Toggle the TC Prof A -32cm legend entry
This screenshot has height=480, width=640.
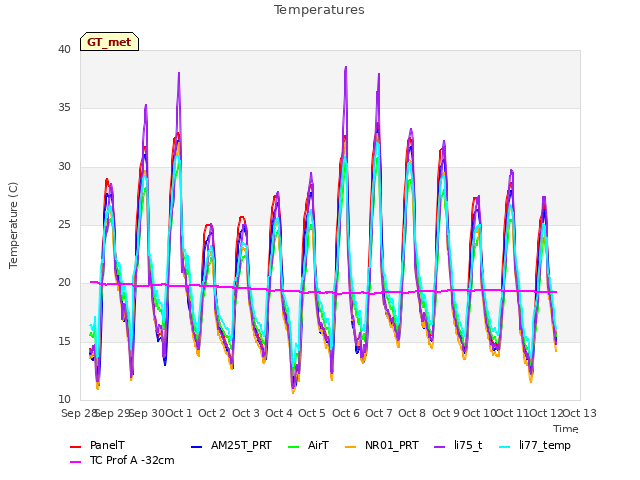[x=122, y=460]
